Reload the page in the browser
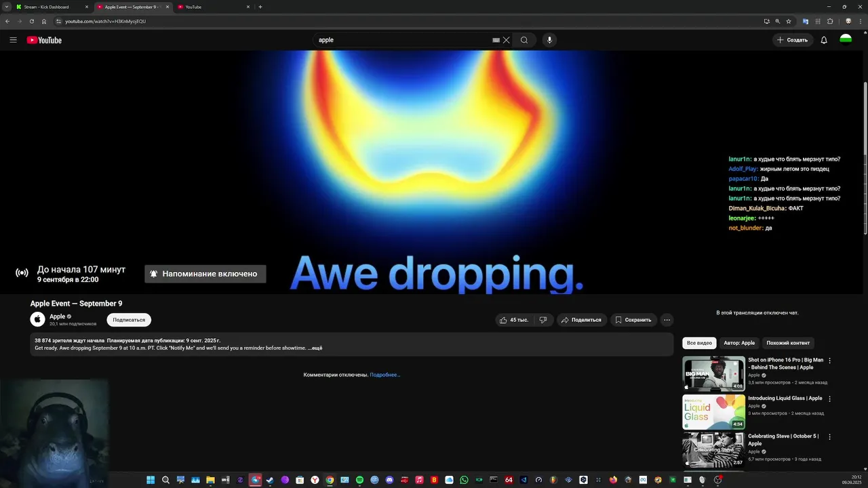The height and width of the screenshot is (488, 868). tap(31, 21)
